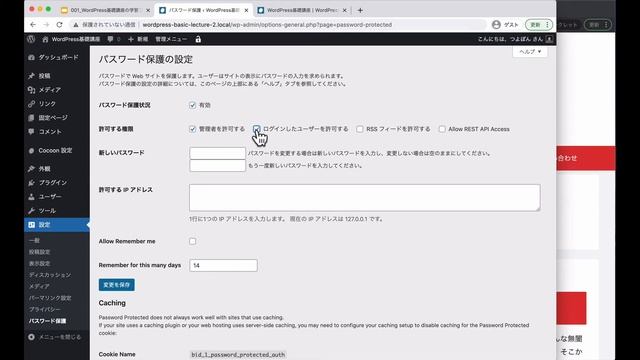Click Remember for this many days field
640x360 pixels.
tap(223, 265)
